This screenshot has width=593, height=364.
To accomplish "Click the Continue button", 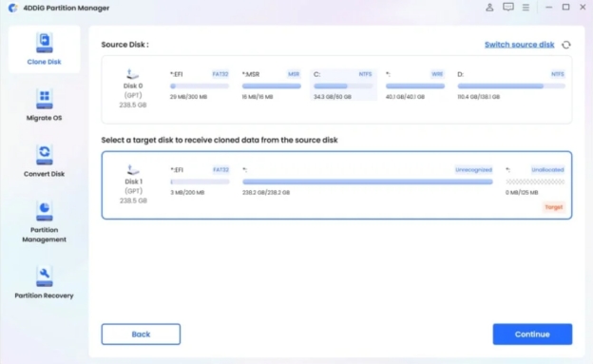I will (532, 335).
